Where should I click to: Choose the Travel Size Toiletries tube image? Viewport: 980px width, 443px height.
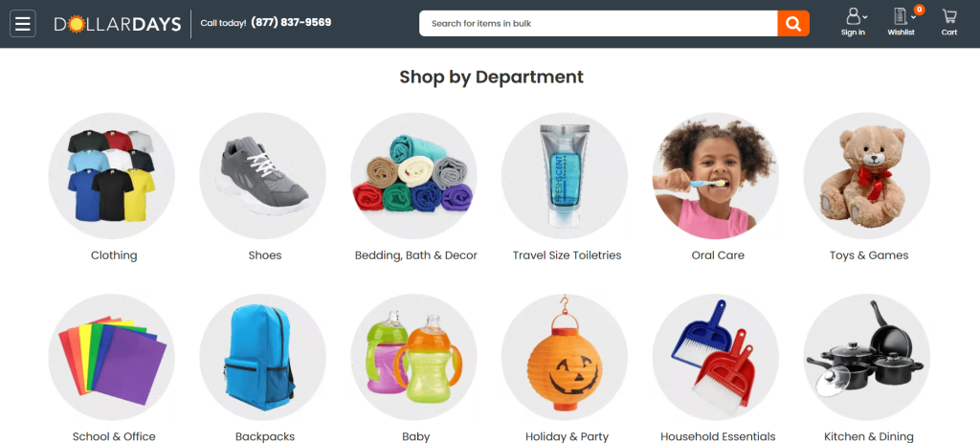coord(565,176)
